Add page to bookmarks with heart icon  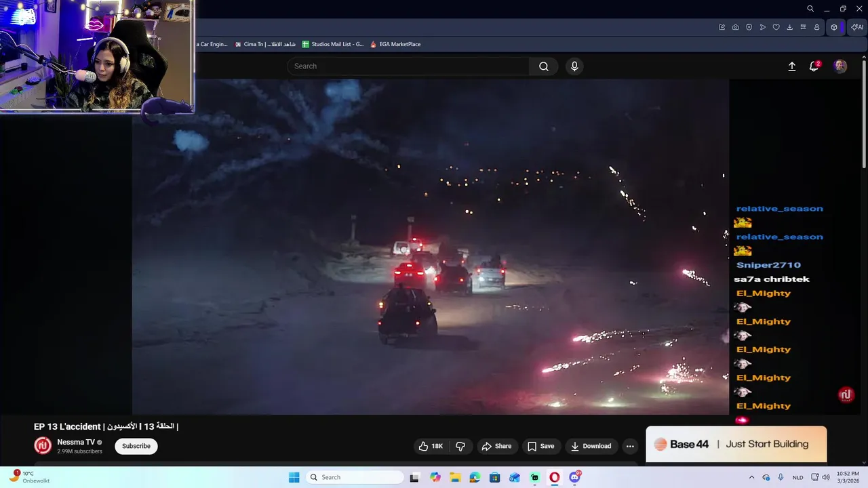pyautogui.click(x=776, y=27)
